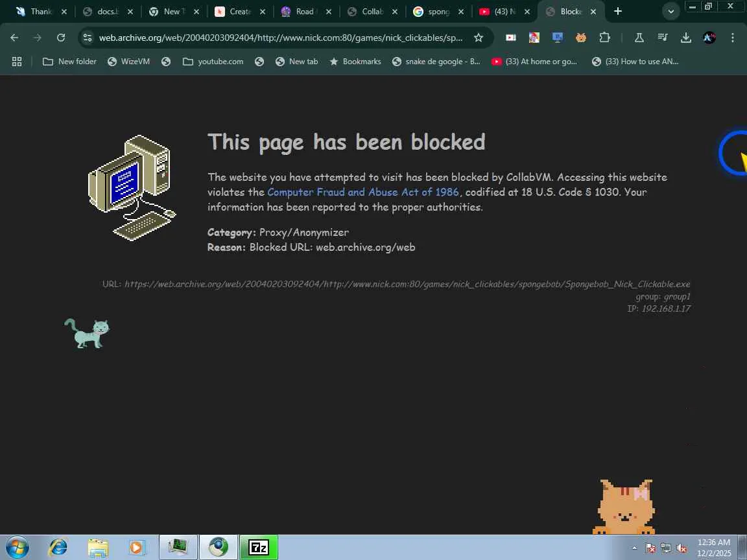Screen dimensions: 747x560
Task: Open the taskbar clock showing 12:36 AM
Action: [x=714, y=548]
